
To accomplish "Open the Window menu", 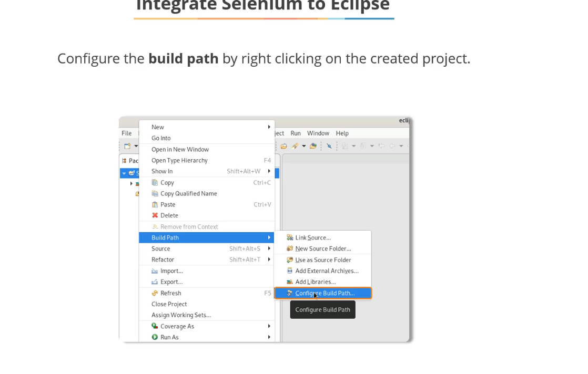I will click(x=318, y=133).
